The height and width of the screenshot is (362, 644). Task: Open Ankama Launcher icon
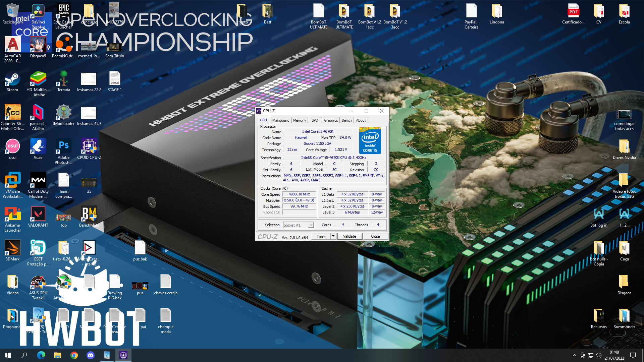12,219
